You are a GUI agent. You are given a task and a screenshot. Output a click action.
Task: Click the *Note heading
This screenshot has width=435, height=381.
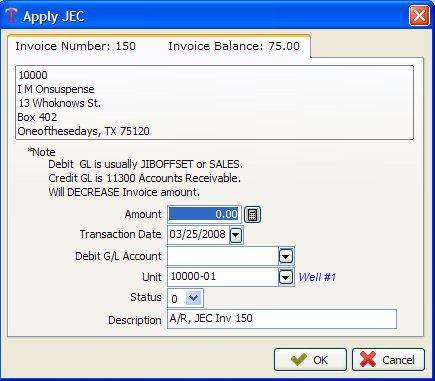click(x=41, y=152)
